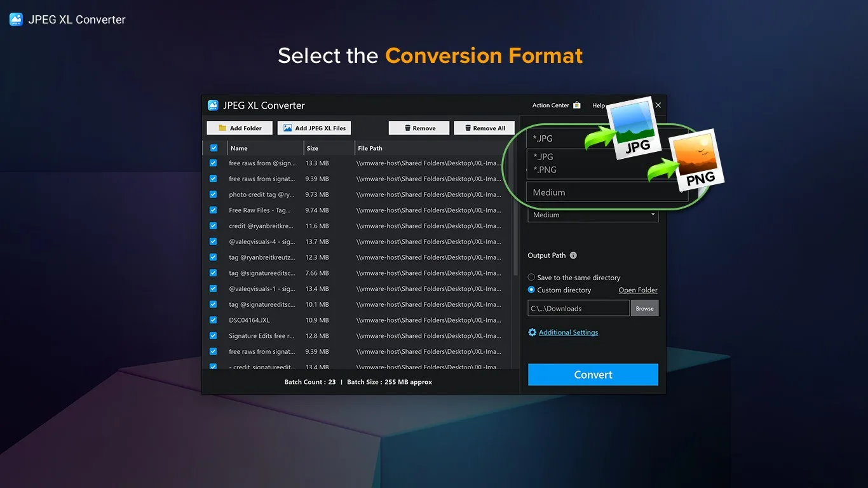
Task: Select file name '@valeqvisuals-4 - sig...'
Action: [262, 241]
